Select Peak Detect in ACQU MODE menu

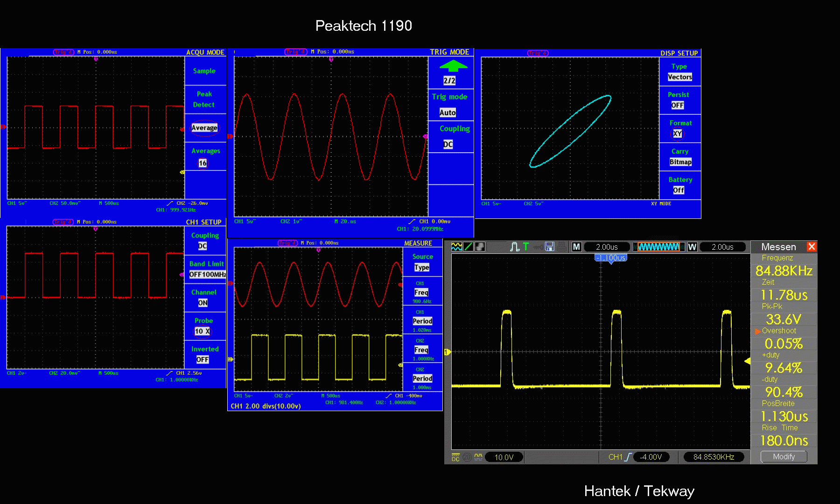coord(204,99)
